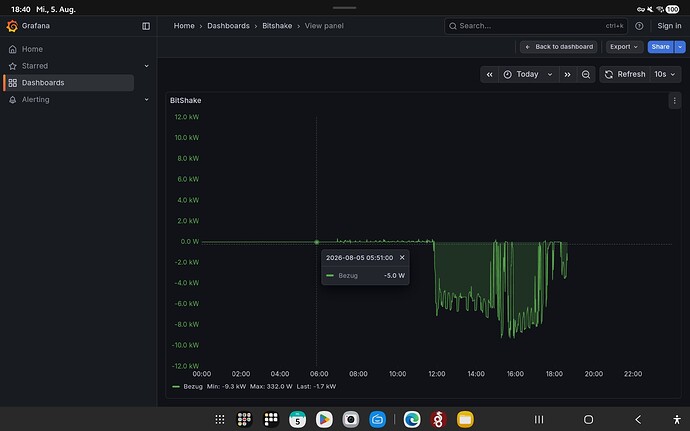
Task: Open the white-dots grid app in taskbar
Action: (271, 419)
